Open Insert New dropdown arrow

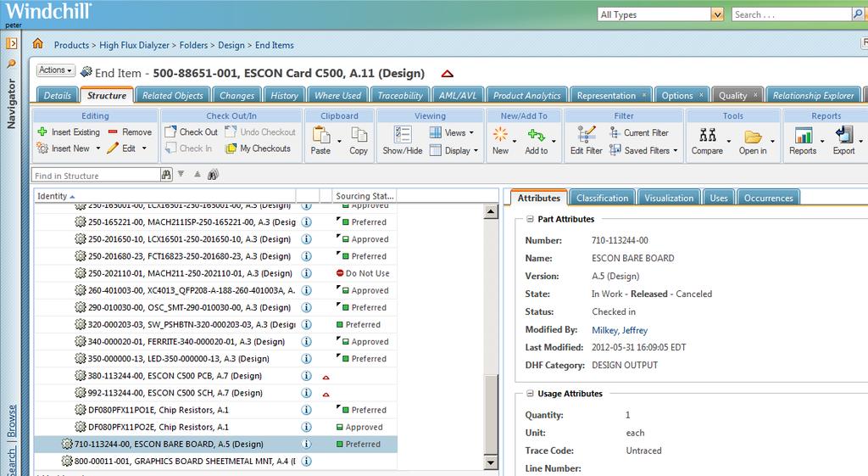point(98,148)
